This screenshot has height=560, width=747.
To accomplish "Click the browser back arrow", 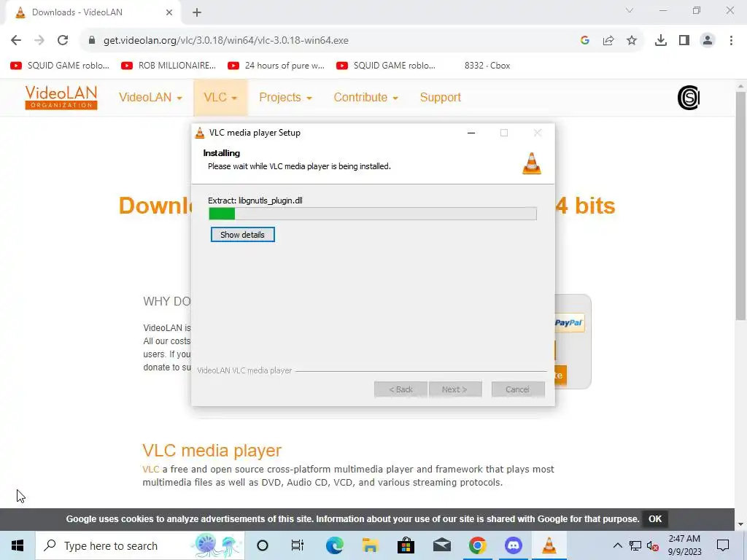I will [16, 41].
